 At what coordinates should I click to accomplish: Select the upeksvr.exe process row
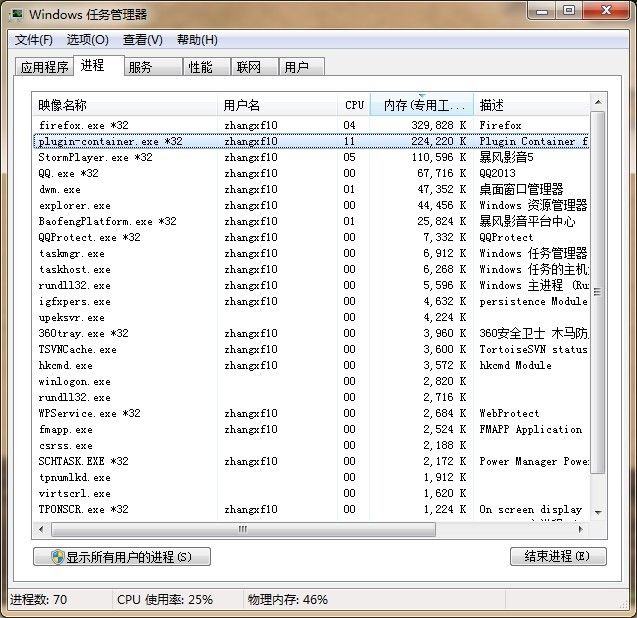311,317
